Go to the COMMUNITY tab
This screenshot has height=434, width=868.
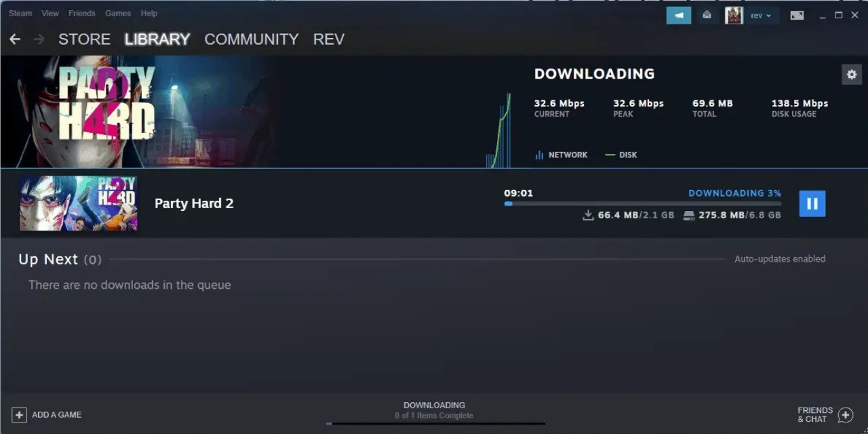[252, 39]
